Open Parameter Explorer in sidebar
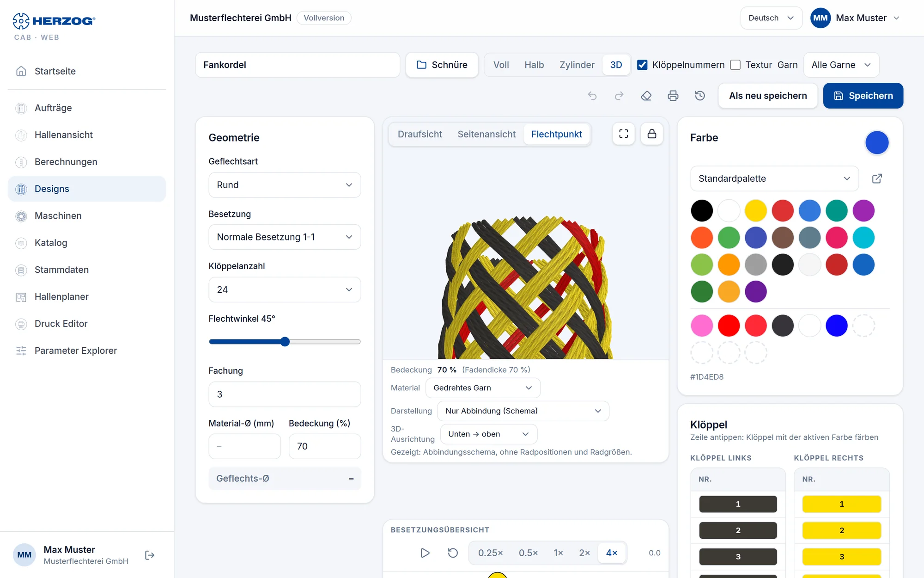924x578 pixels. coord(87,350)
